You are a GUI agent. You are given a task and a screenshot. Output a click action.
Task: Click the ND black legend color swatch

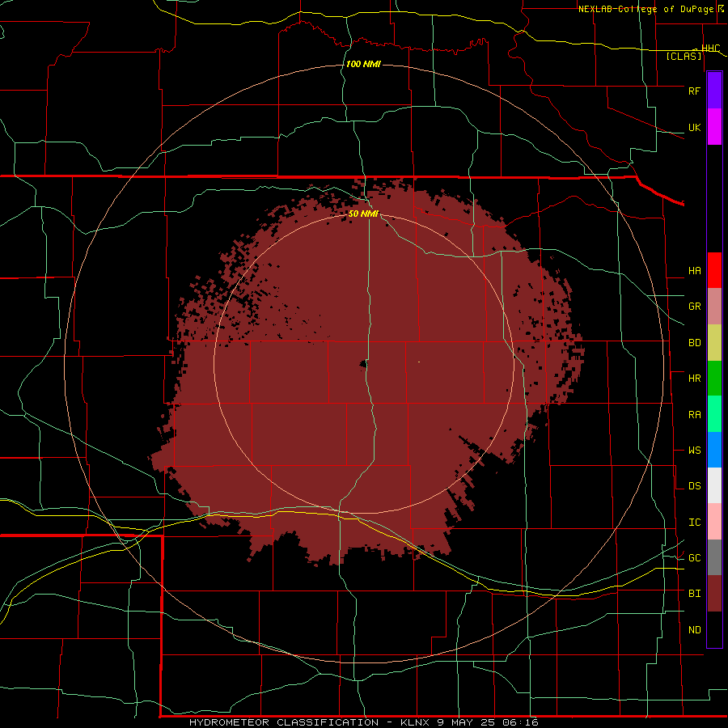pos(714,629)
